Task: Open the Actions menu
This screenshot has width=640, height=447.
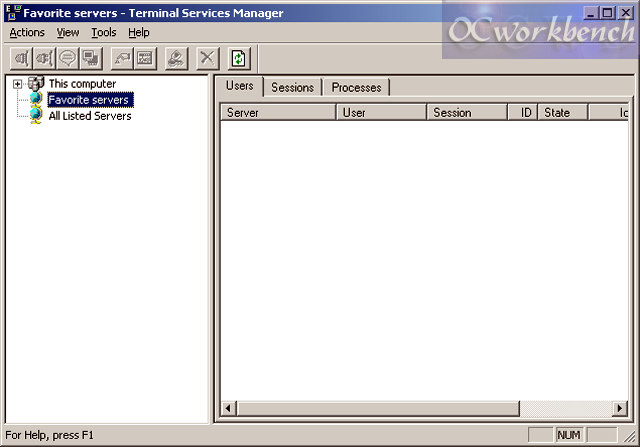Action: pos(27,32)
